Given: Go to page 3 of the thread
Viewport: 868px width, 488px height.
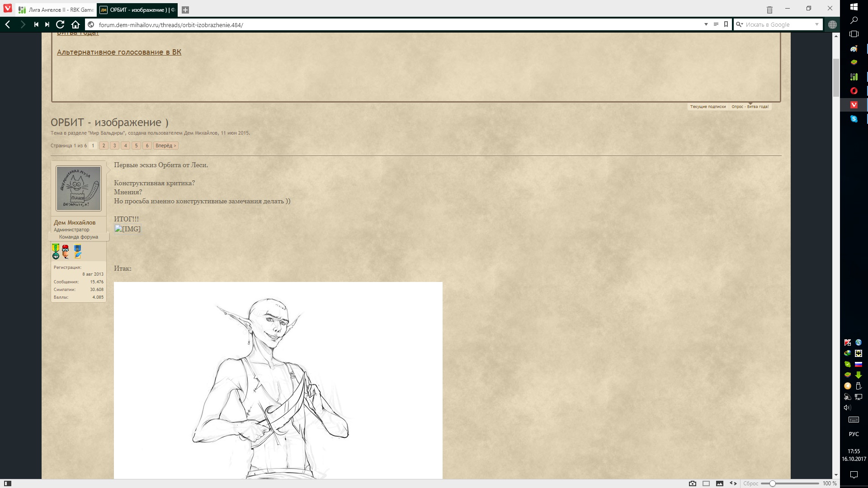Looking at the screenshot, I should click(x=114, y=145).
